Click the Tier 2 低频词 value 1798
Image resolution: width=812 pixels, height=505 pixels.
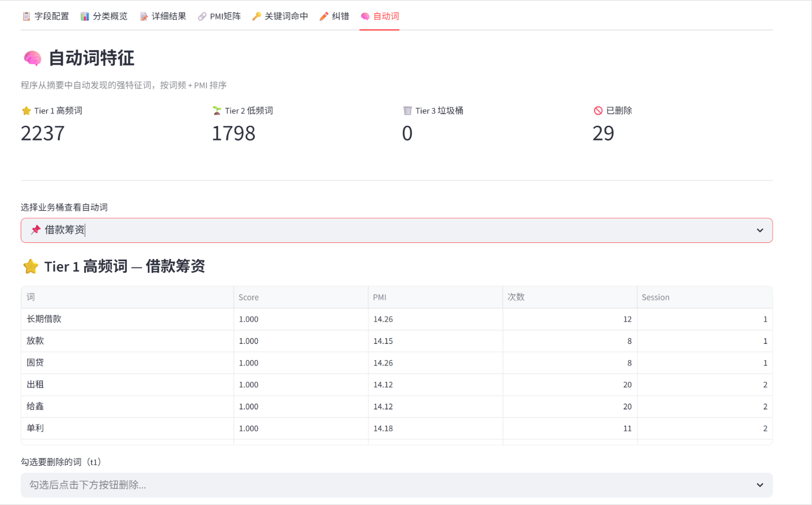233,133
